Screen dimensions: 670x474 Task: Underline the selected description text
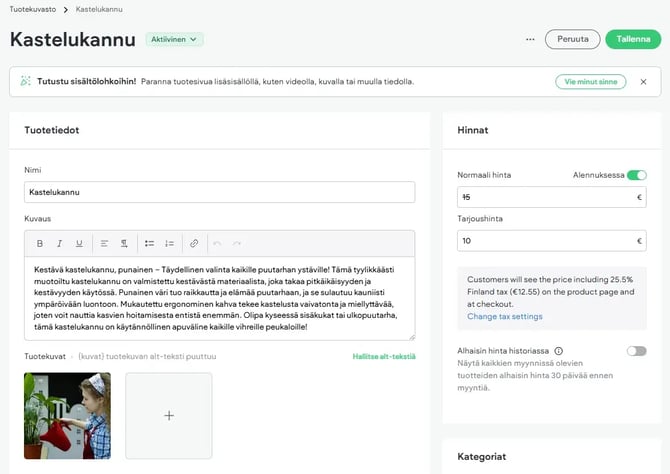(x=78, y=243)
